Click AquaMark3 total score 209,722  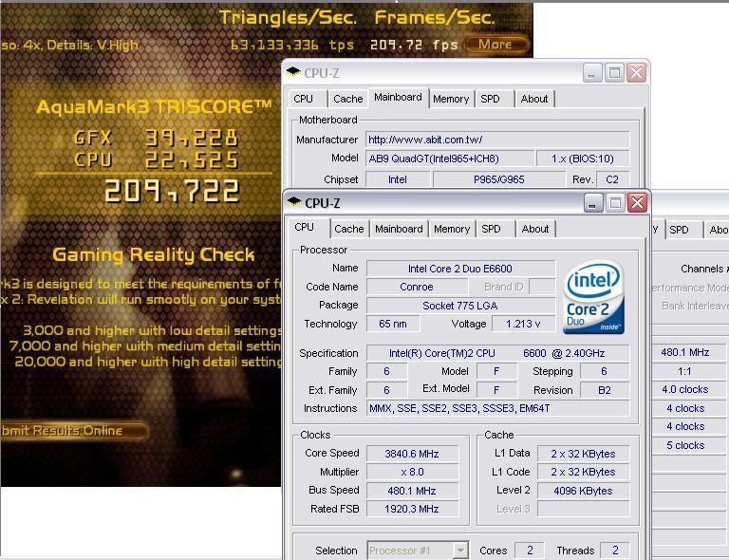coord(172,191)
